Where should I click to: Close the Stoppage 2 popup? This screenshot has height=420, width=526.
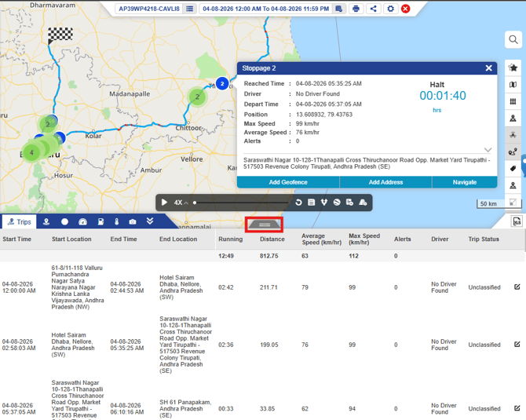(489, 68)
